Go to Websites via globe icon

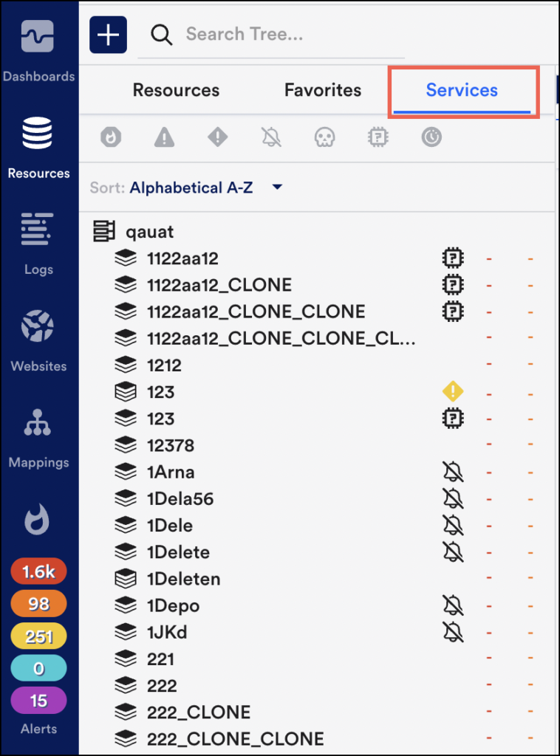tap(38, 326)
